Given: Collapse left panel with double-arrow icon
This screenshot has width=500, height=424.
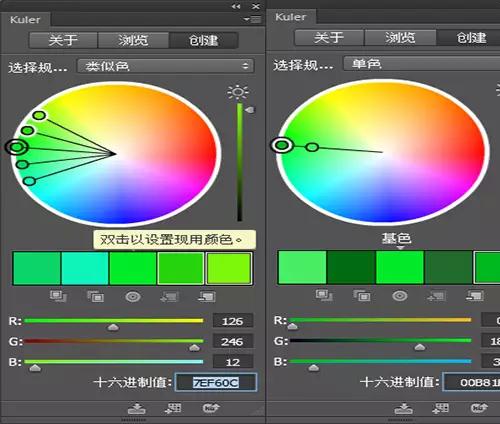Looking at the screenshot, I should 236,6.
